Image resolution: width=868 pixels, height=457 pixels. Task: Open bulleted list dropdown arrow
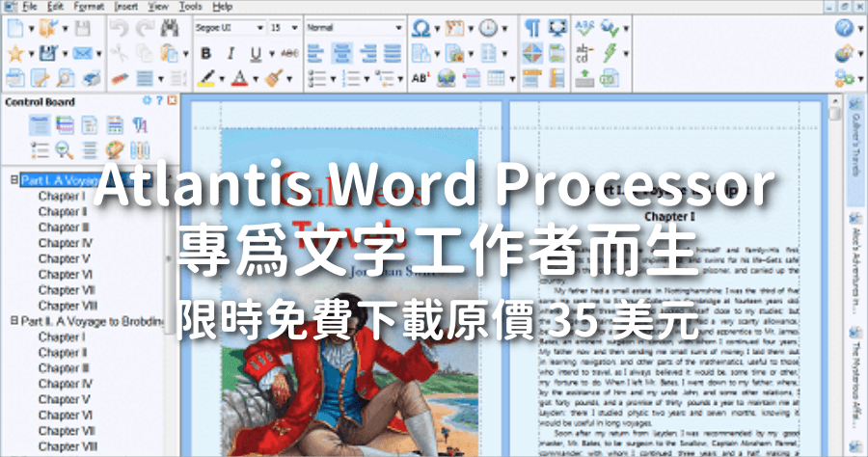[x=333, y=79]
